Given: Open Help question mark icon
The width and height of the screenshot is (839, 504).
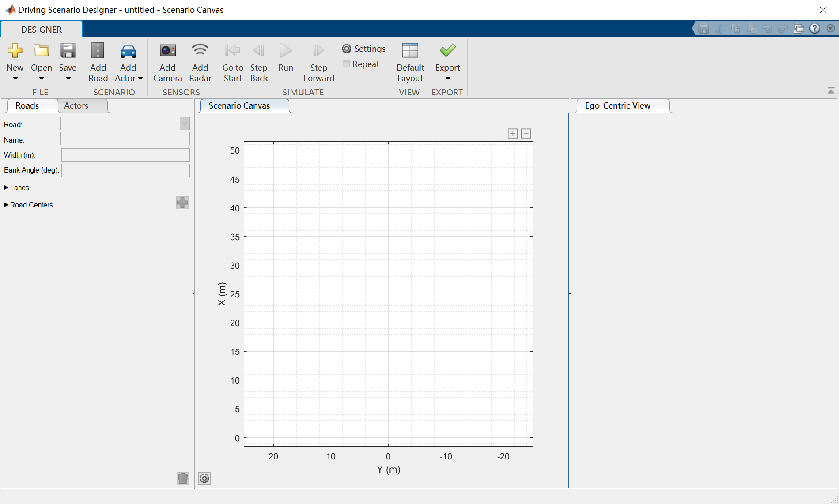Looking at the screenshot, I should 815,29.
